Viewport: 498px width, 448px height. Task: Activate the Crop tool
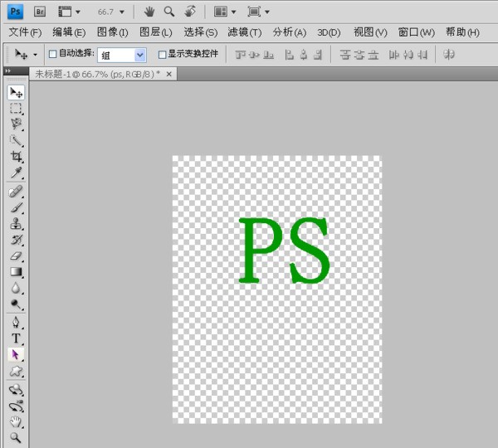coord(16,157)
